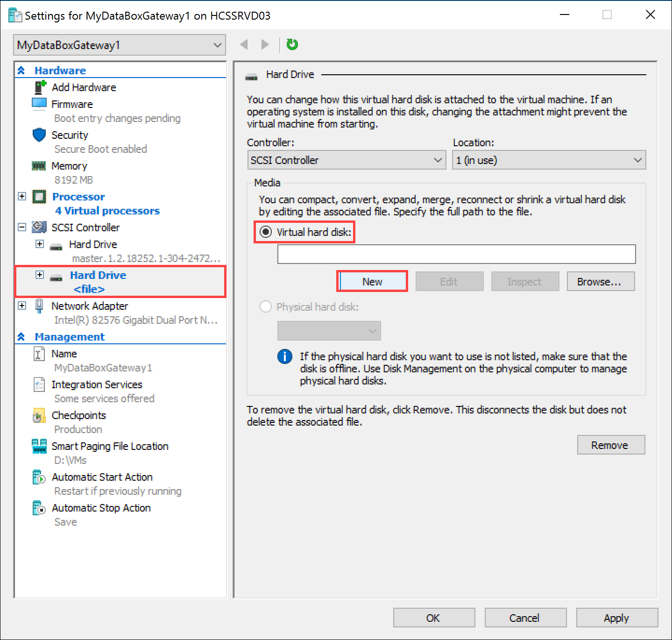Click the Cancel button
Viewport: 672px width, 640px height.
point(525,618)
